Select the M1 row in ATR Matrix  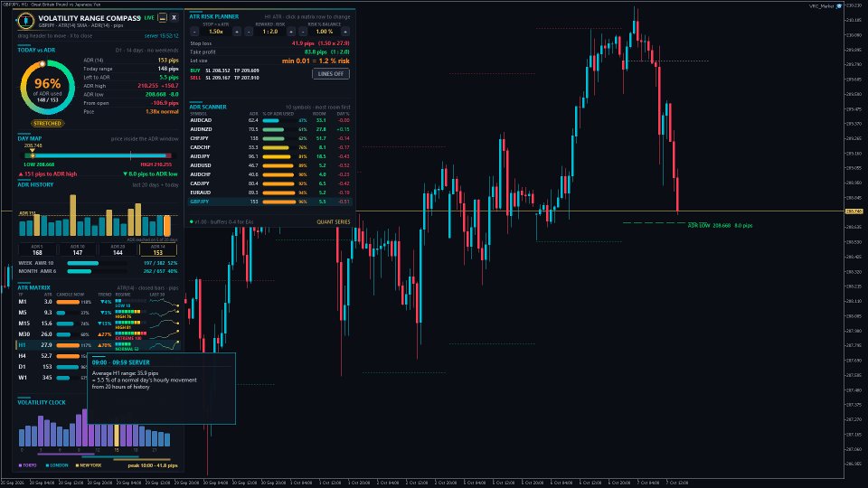pos(98,302)
